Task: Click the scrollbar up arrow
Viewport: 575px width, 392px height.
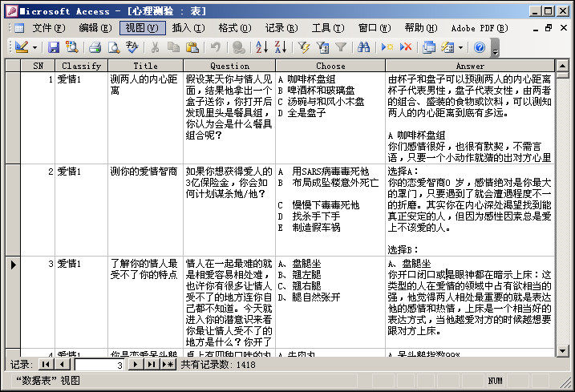Action: (x=562, y=66)
